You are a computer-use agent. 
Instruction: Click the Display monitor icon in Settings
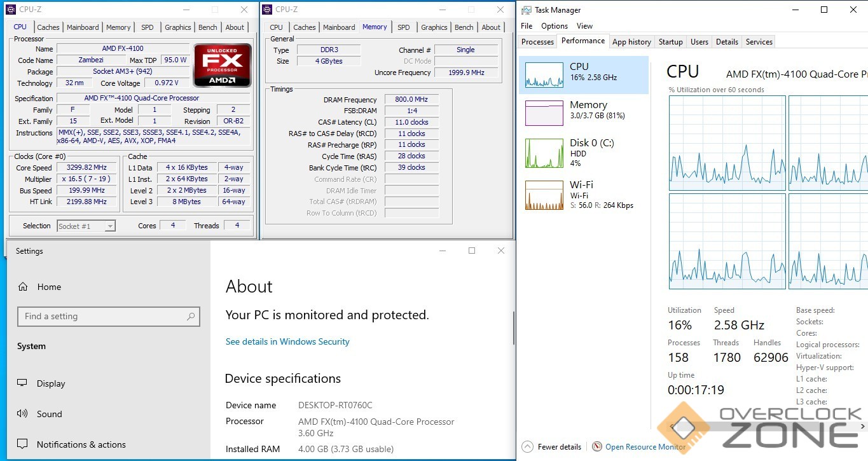point(22,383)
